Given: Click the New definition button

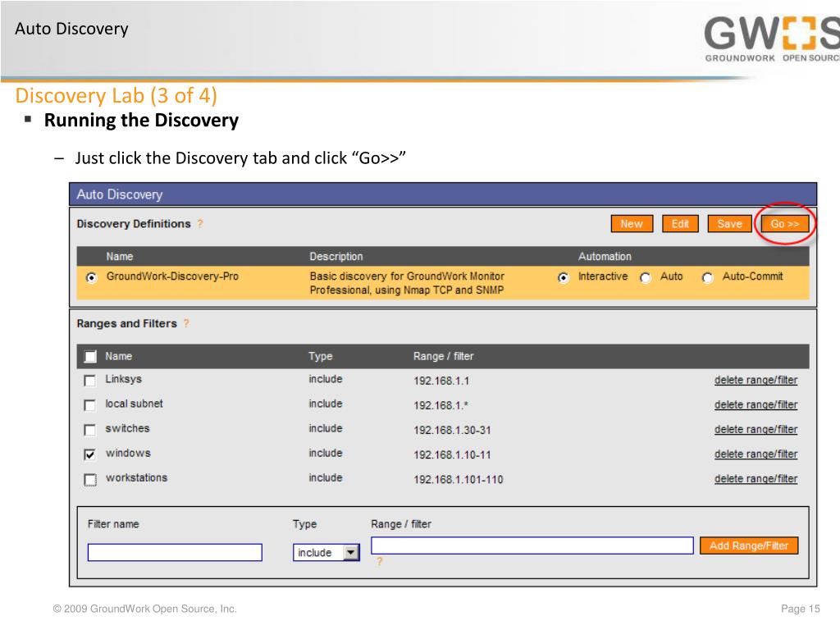Looking at the screenshot, I should (631, 224).
